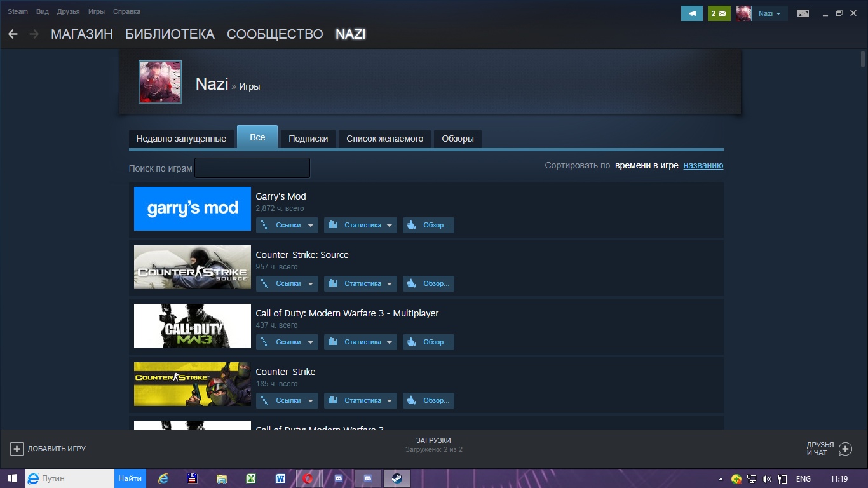Switch to Недавно запущенные tab

(181, 139)
